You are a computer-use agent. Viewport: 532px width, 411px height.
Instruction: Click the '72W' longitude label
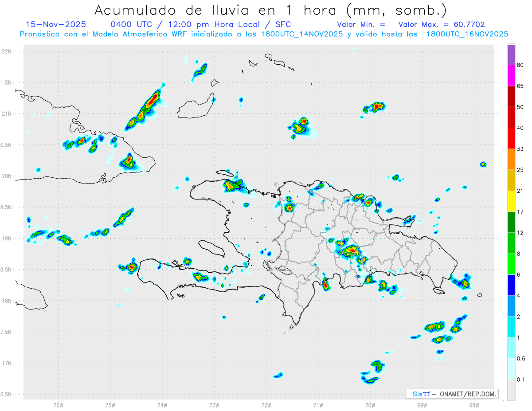(266, 405)
